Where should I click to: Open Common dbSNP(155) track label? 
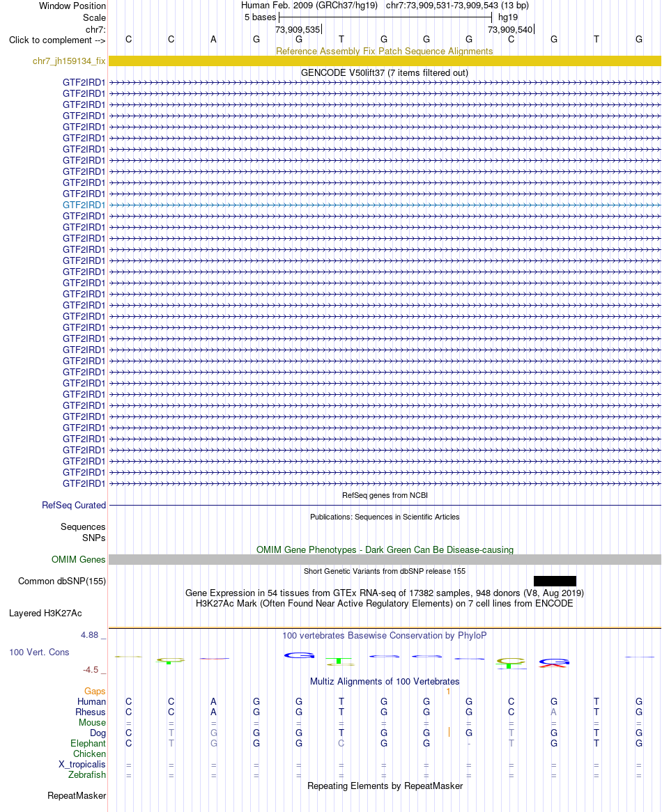tap(61, 581)
